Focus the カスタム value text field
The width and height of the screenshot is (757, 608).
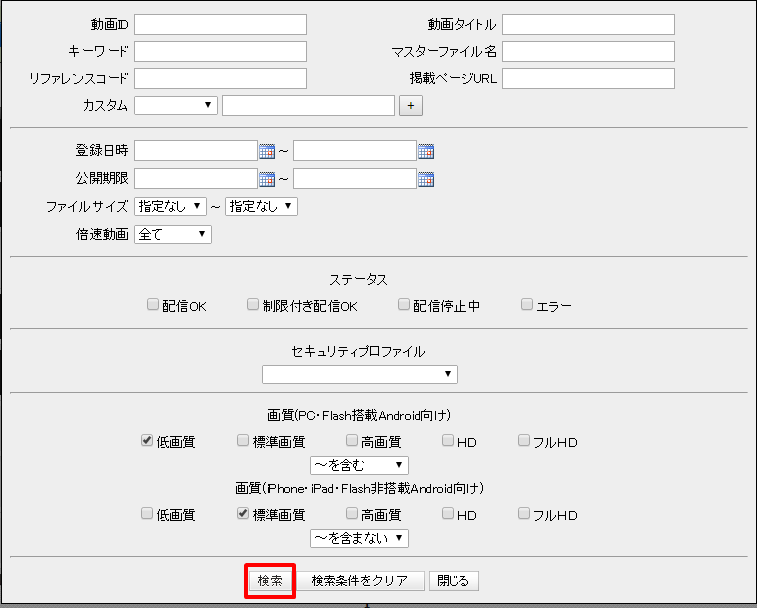pos(308,106)
